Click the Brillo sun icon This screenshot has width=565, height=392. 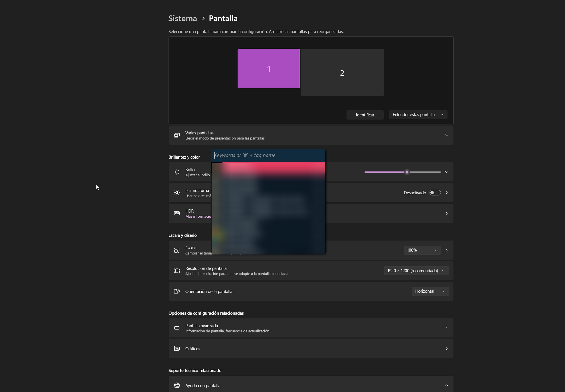click(177, 172)
